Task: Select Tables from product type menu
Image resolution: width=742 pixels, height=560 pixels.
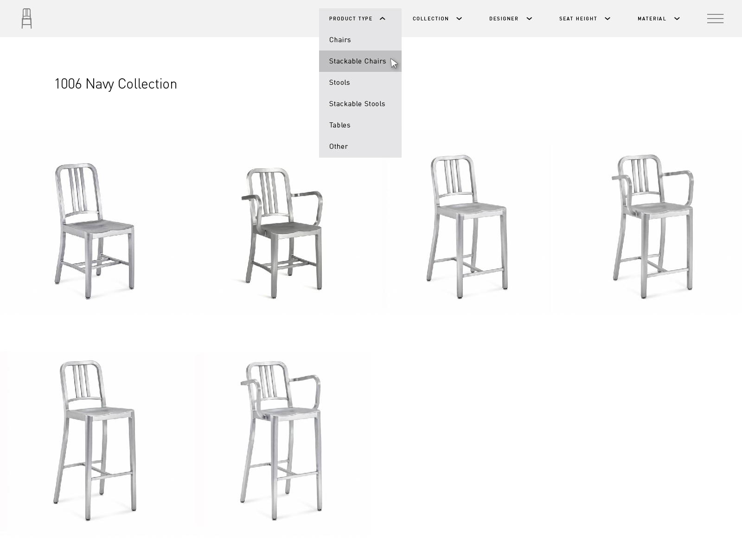Action: tap(360, 125)
